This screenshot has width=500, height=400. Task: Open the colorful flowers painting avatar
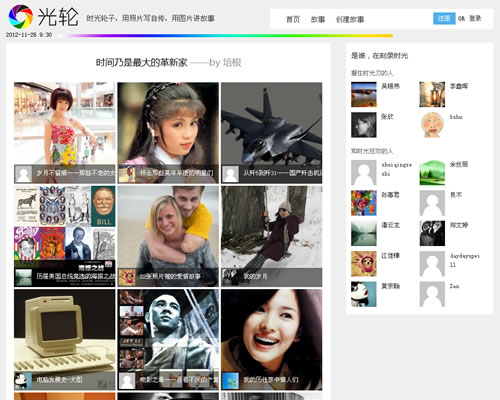364,203
